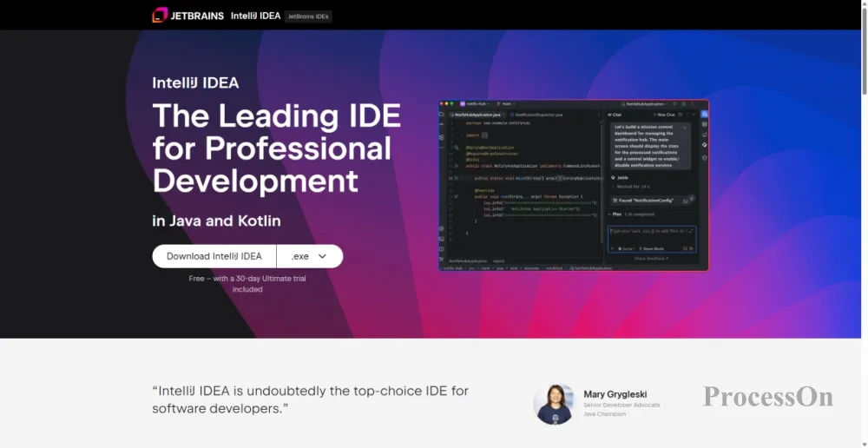The width and height of the screenshot is (868, 448).
Task: Click the page's vertical scrollbar thumb
Action: point(865,49)
